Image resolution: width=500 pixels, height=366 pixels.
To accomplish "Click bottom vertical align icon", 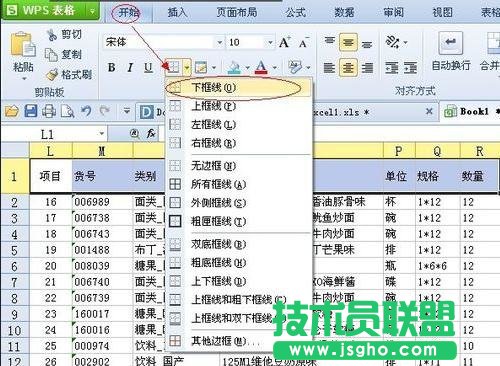I will coord(367,44).
